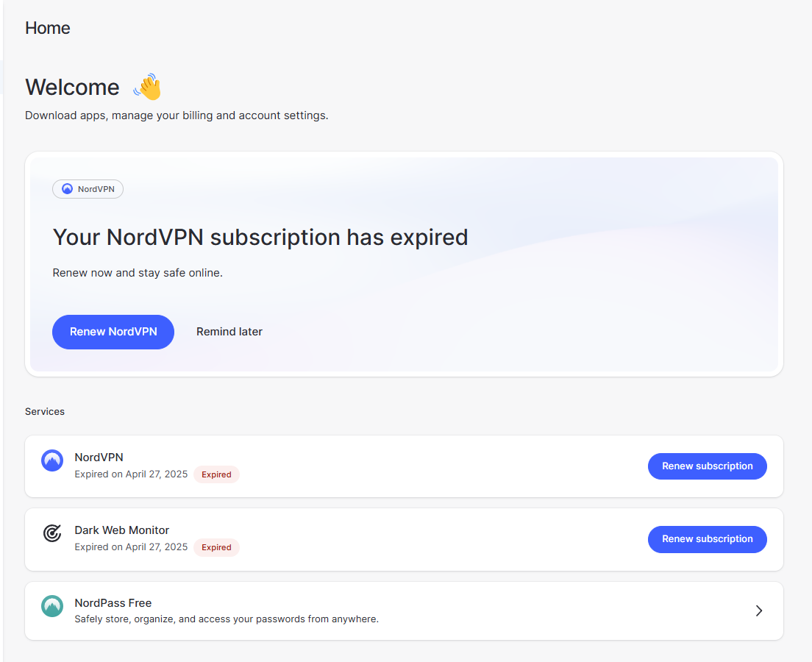Screen dimensions: 812x662
Task: Renew subscription for Dark Web Monitor
Action: (x=707, y=538)
